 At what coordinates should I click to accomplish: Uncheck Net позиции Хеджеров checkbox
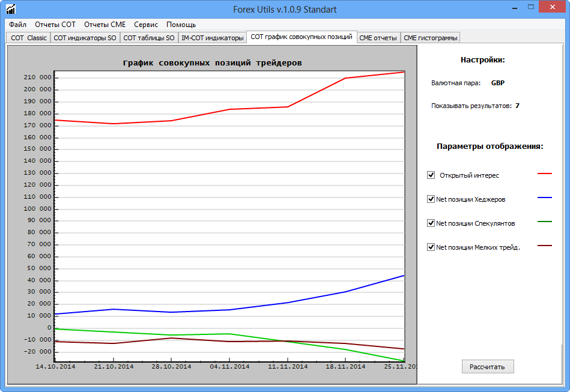click(431, 199)
